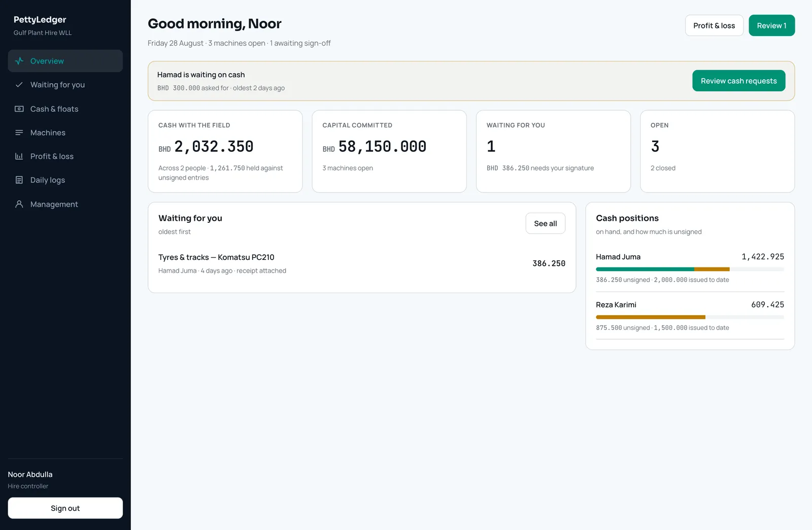Open Cash & floats page

click(65, 109)
